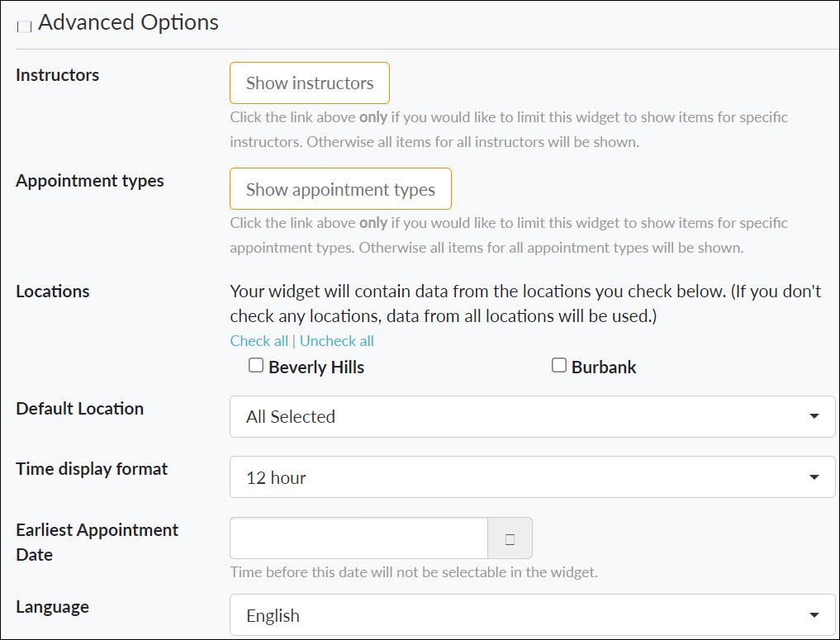Open the Language dropdown
840x640 pixels.
(x=533, y=616)
